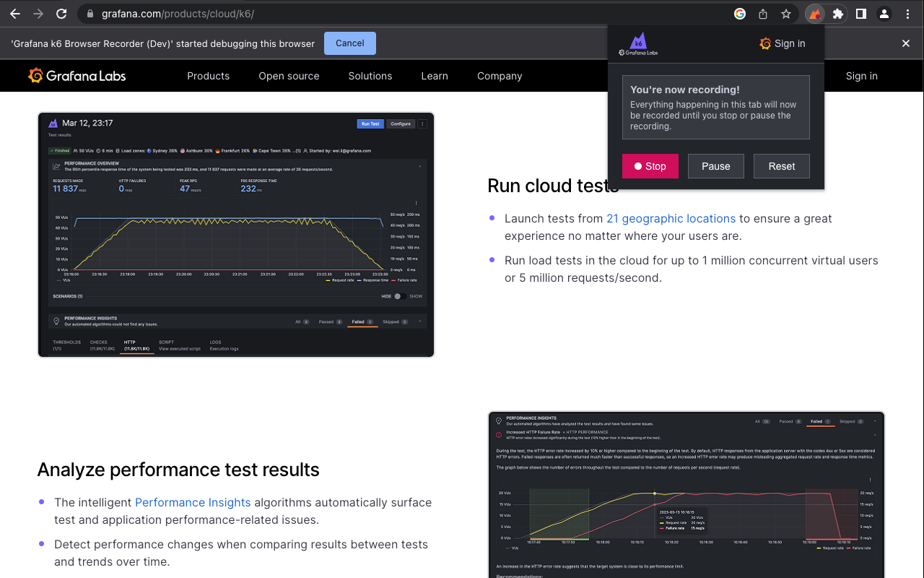Go forward using the browser forward arrow
924x578 pixels.
(x=38, y=14)
